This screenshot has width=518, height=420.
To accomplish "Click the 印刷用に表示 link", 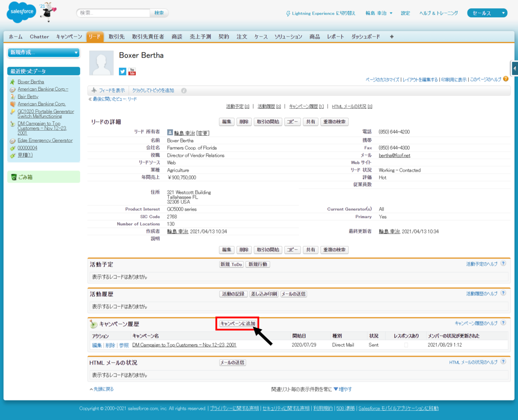I will coord(454,80).
